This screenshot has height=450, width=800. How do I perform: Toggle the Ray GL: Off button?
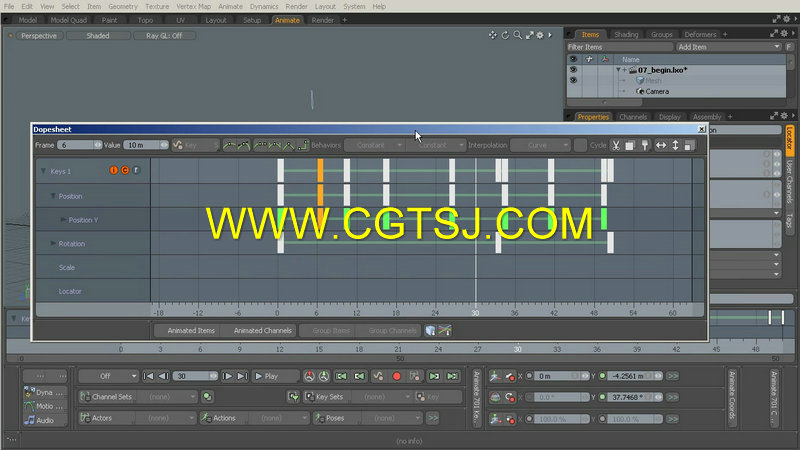point(164,36)
